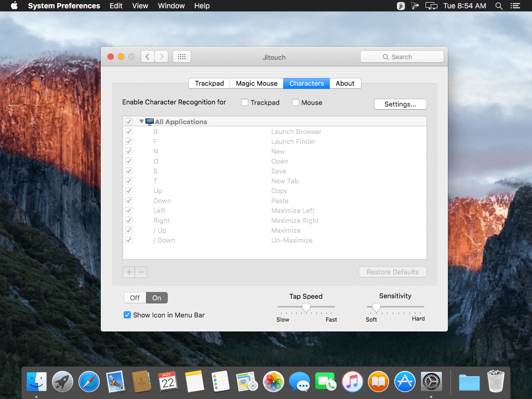Toggle checkbox for F Launch Finder
Screen dimensions: 532x399
pyautogui.click(x=129, y=141)
